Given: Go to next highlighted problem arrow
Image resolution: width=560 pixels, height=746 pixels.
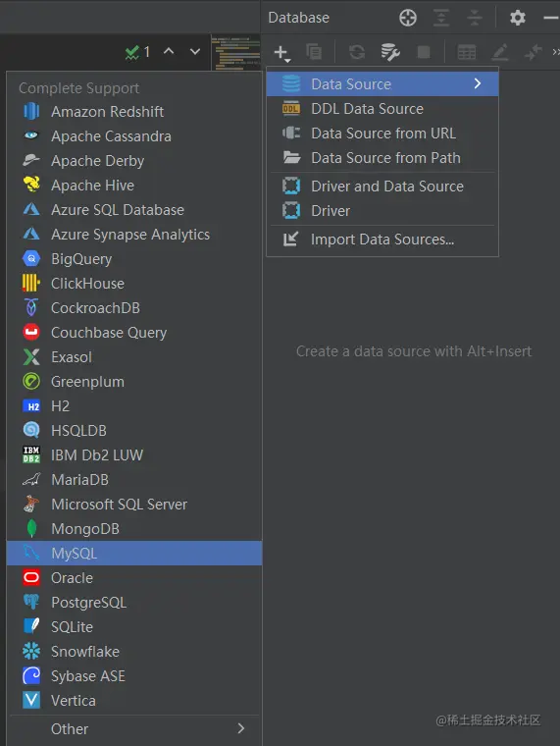Looking at the screenshot, I should point(195,51).
